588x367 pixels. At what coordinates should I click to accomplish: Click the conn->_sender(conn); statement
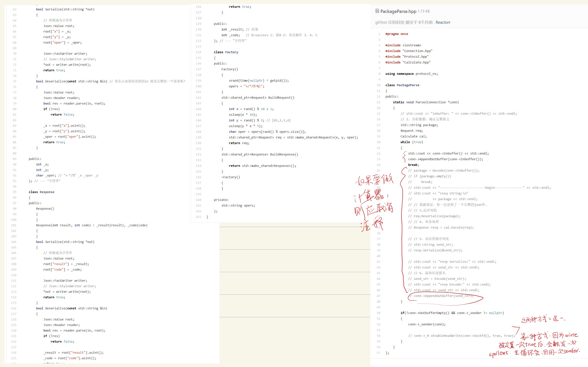(x=427, y=324)
